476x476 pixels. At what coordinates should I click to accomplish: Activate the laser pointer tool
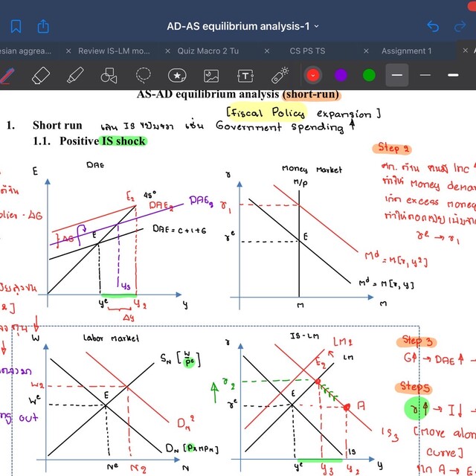280,75
